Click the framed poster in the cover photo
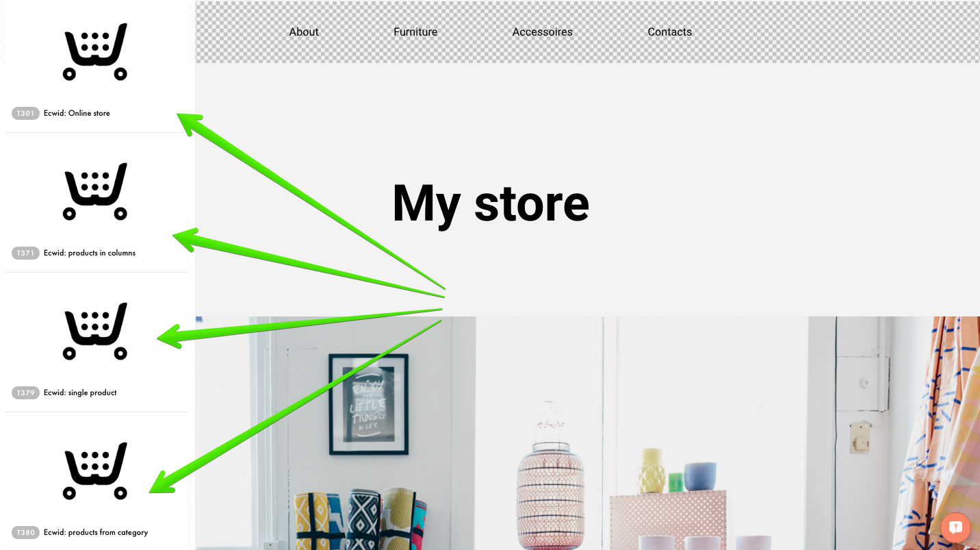980x550 pixels. point(369,404)
